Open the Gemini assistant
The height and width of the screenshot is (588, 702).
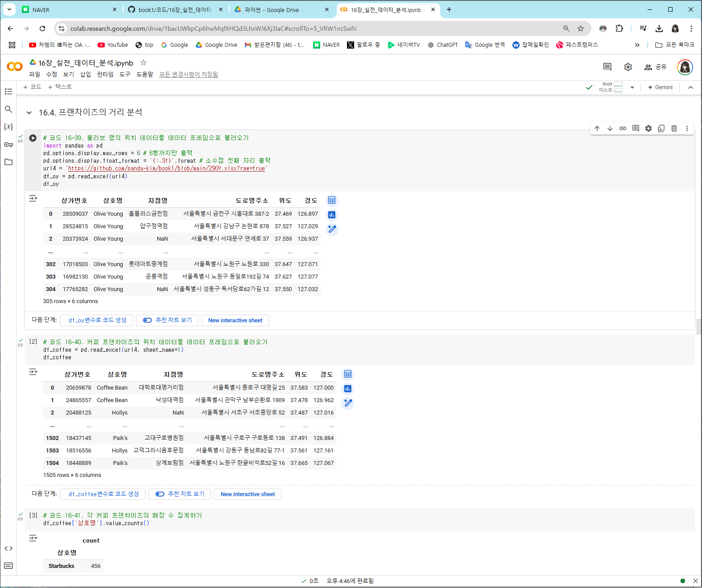(x=660, y=87)
